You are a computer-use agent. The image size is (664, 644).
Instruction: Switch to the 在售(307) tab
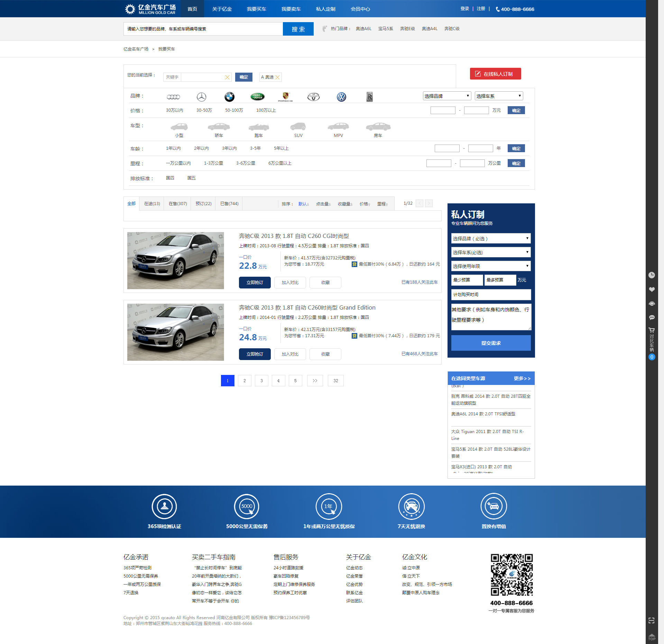coord(178,204)
